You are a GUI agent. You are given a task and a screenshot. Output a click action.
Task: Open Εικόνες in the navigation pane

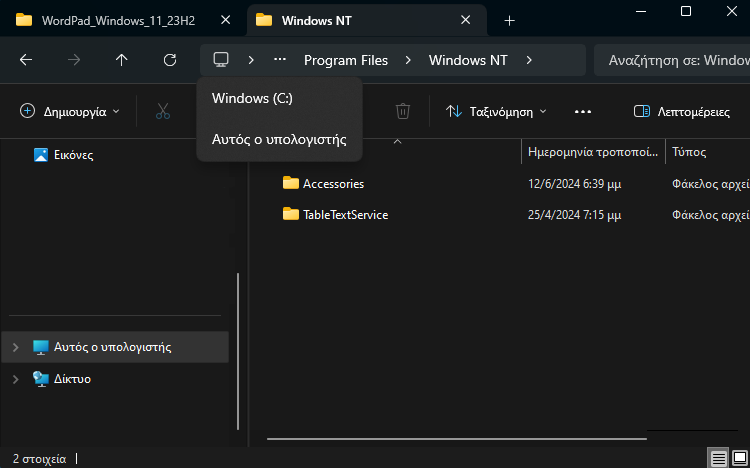(73, 155)
